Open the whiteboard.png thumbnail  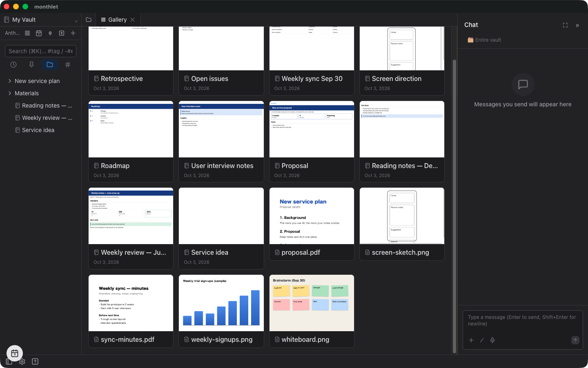click(312, 303)
